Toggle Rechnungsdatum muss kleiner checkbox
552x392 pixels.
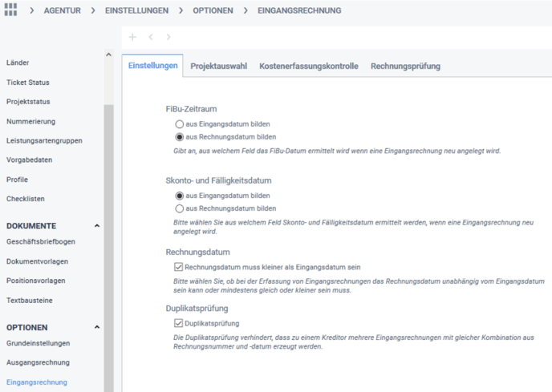pyautogui.click(x=179, y=266)
